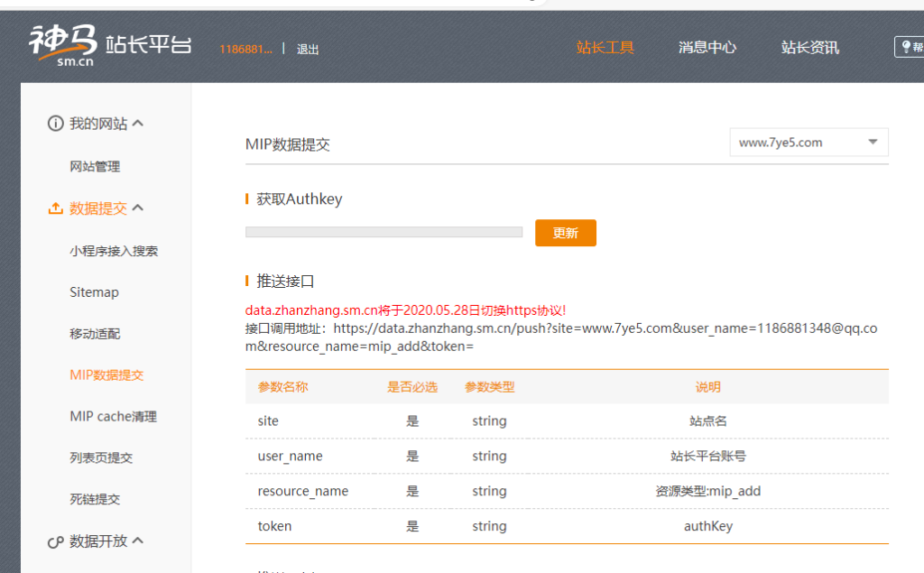Click the 说明 column header
The width and height of the screenshot is (924, 573).
pos(707,387)
